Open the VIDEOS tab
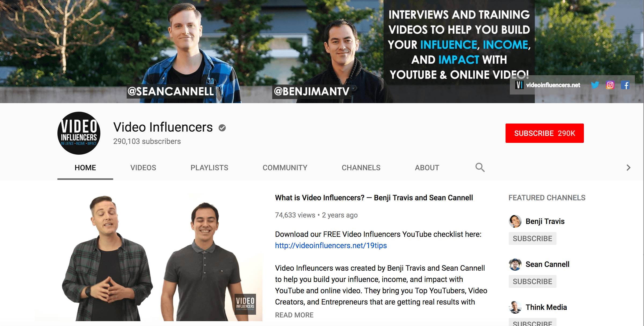 [143, 168]
